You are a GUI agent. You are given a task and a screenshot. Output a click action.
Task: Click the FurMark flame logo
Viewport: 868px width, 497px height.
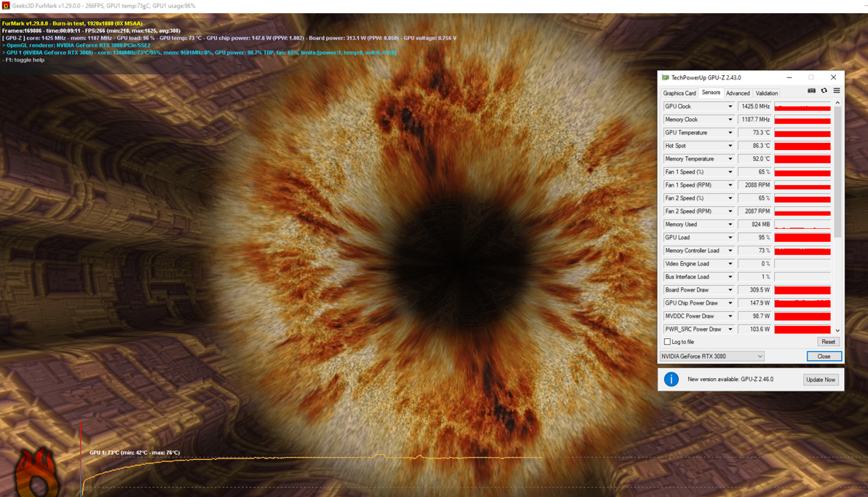coord(36,472)
